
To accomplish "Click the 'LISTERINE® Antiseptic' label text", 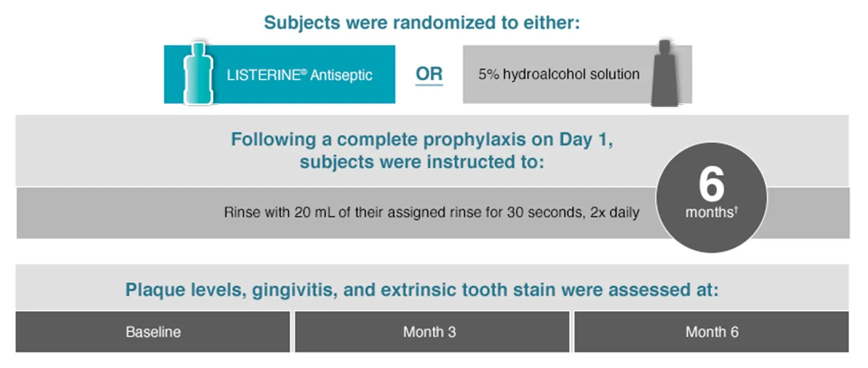I will [299, 75].
